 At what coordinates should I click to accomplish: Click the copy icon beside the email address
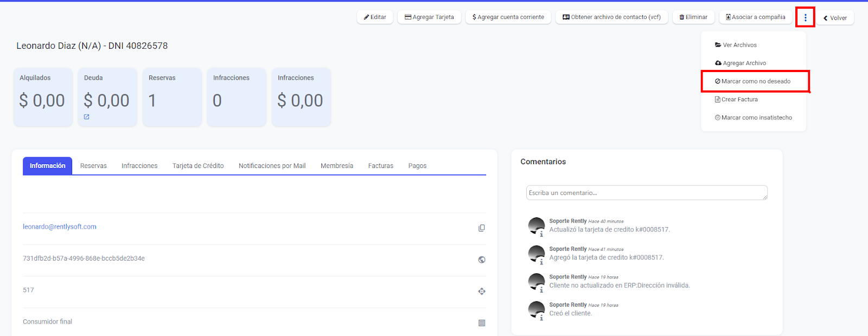(481, 228)
